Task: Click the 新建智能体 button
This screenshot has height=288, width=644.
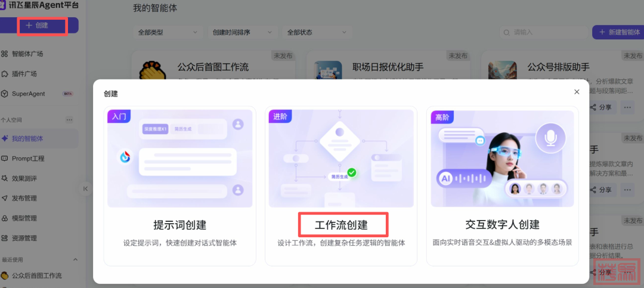Action: (x=618, y=32)
